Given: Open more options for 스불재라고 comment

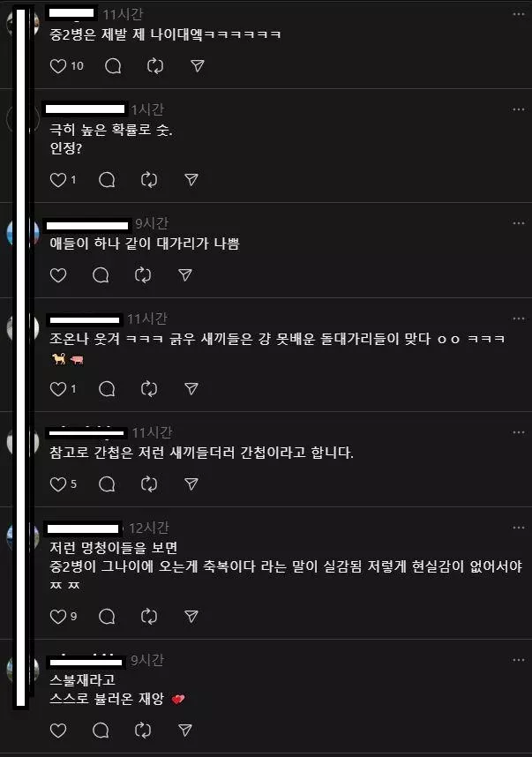Looking at the screenshot, I should pyautogui.click(x=519, y=660).
